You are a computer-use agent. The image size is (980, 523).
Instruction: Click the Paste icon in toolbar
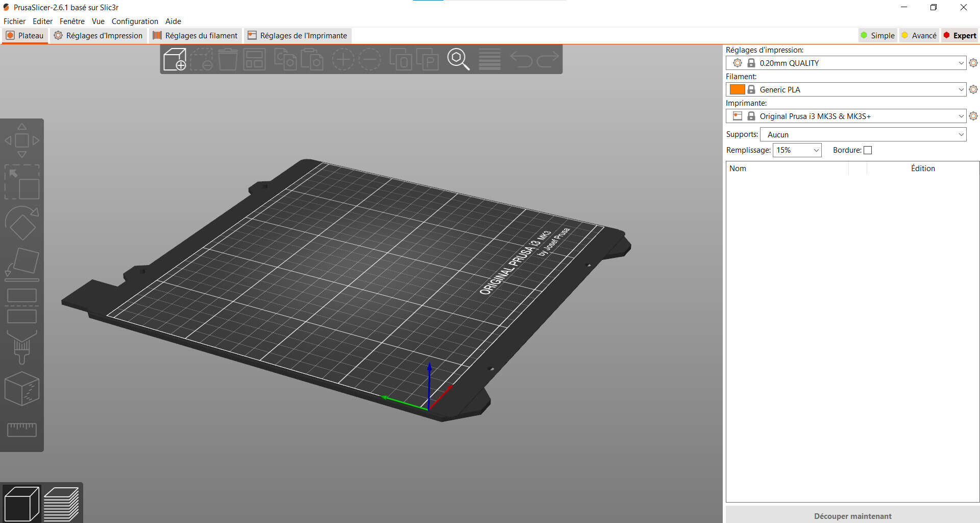(312, 59)
